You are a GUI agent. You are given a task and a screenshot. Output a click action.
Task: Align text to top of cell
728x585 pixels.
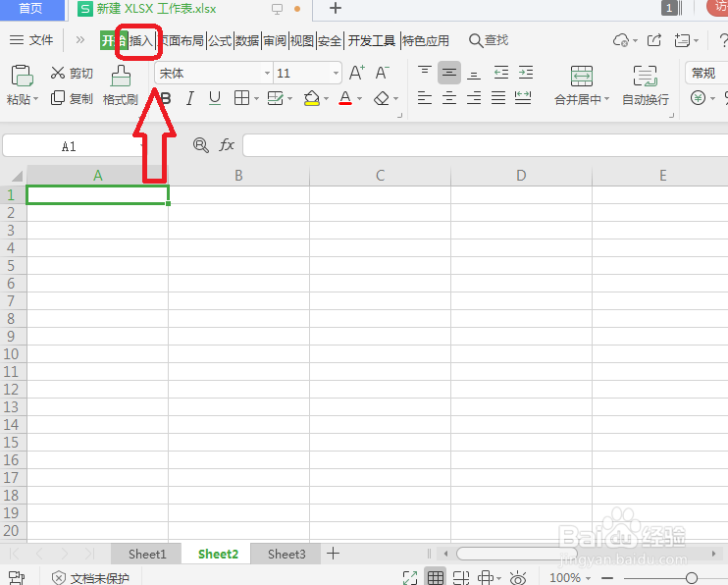[x=425, y=73]
